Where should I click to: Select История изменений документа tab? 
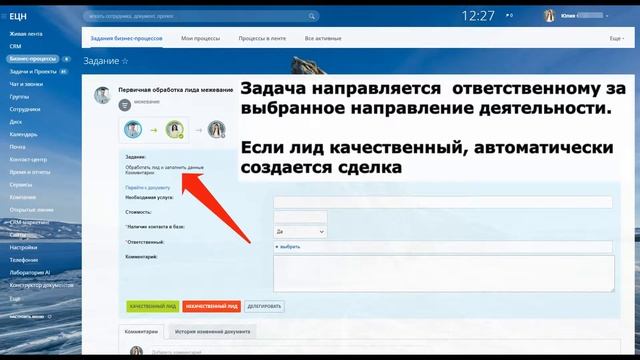[x=212, y=332]
